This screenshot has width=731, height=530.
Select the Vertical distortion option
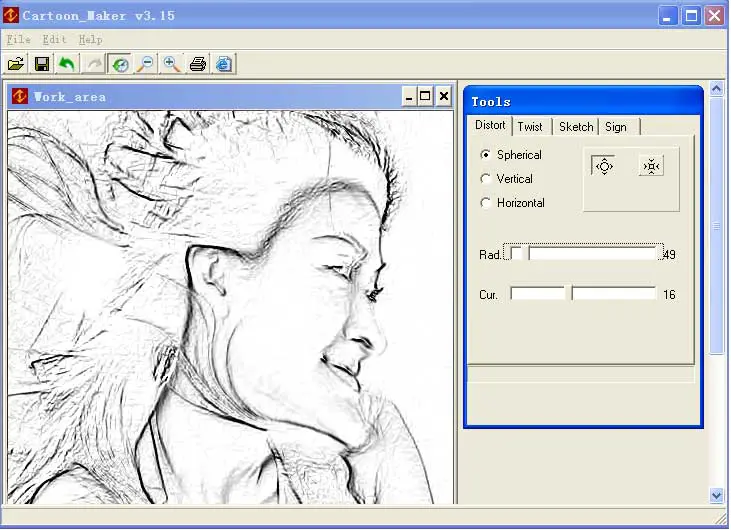pos(486,179)
